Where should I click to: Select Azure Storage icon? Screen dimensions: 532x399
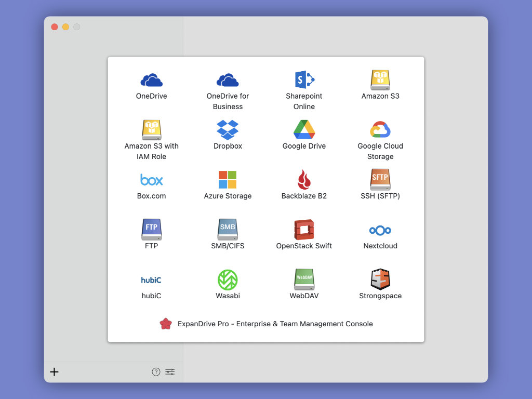[228, 180]
